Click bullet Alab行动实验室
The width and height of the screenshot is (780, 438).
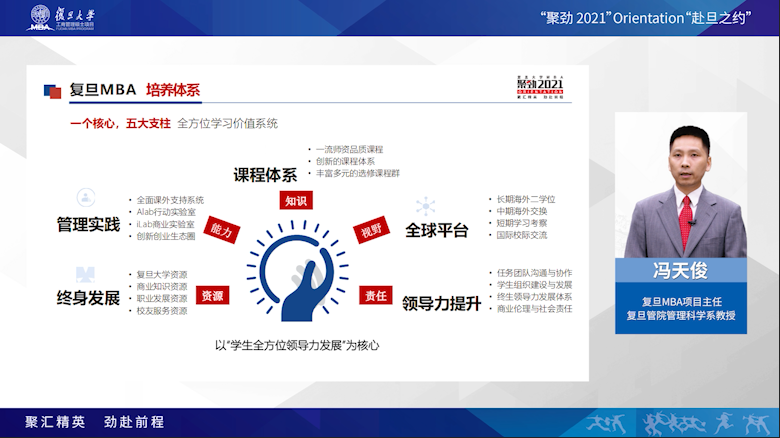166,212
